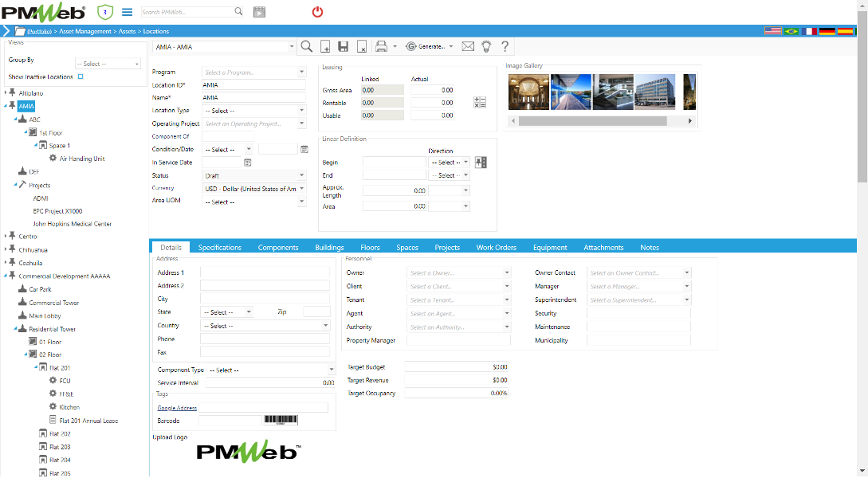Select the France flag language
This screenshot has width=868, height=478.
[809, 31]
